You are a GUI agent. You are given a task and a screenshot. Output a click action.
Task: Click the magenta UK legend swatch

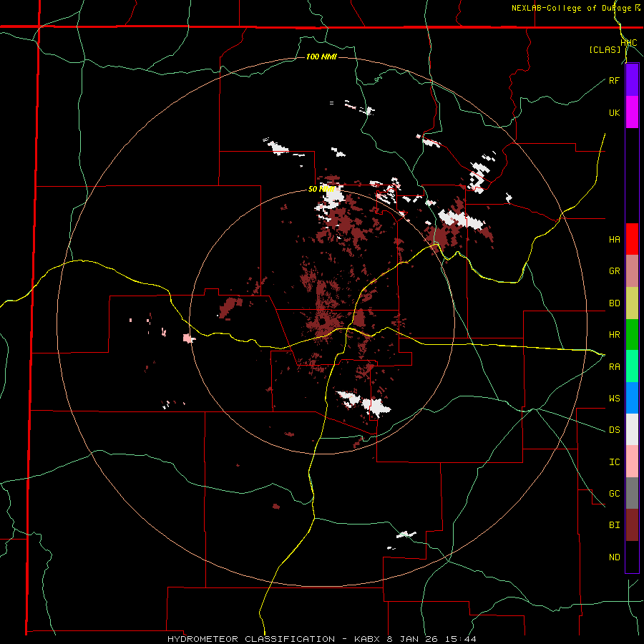click(x=632, y=112)
